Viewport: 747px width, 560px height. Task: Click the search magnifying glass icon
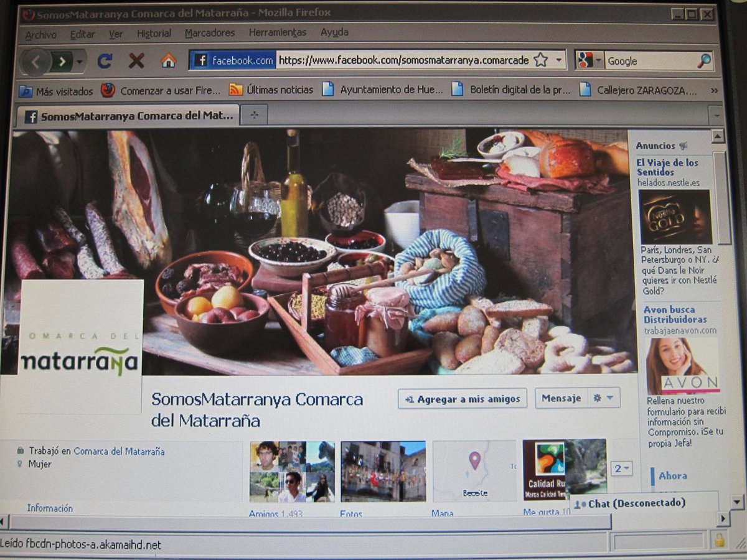tap(704, 61)
